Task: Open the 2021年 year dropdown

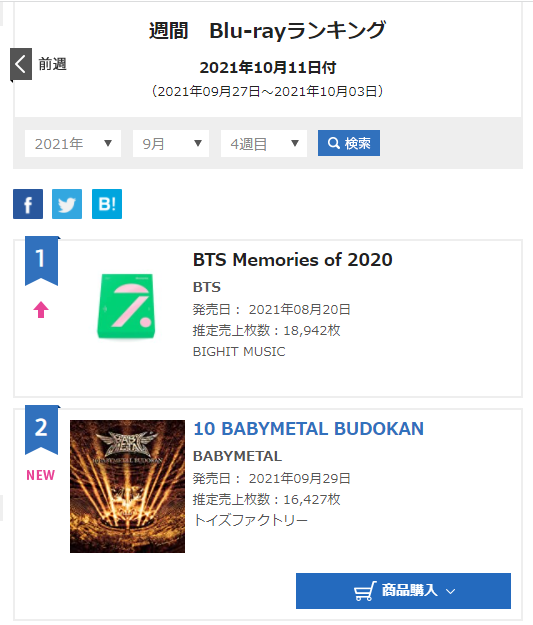Action: point(73,143)
